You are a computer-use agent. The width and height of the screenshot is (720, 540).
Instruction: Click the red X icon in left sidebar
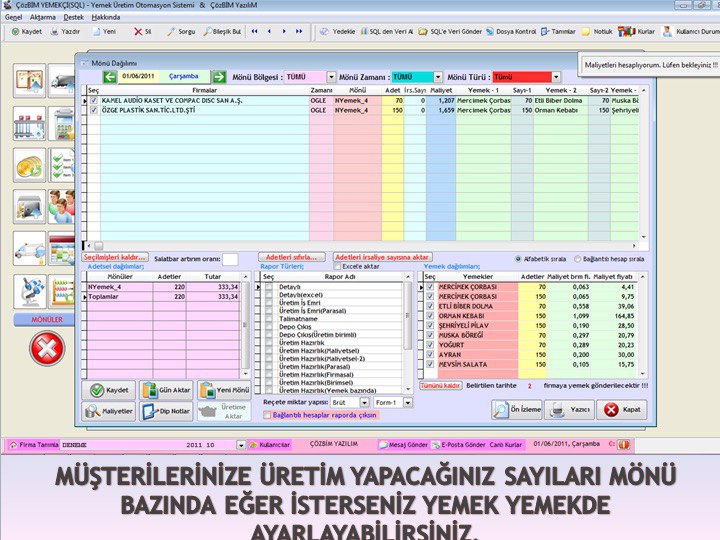[46, 349]
